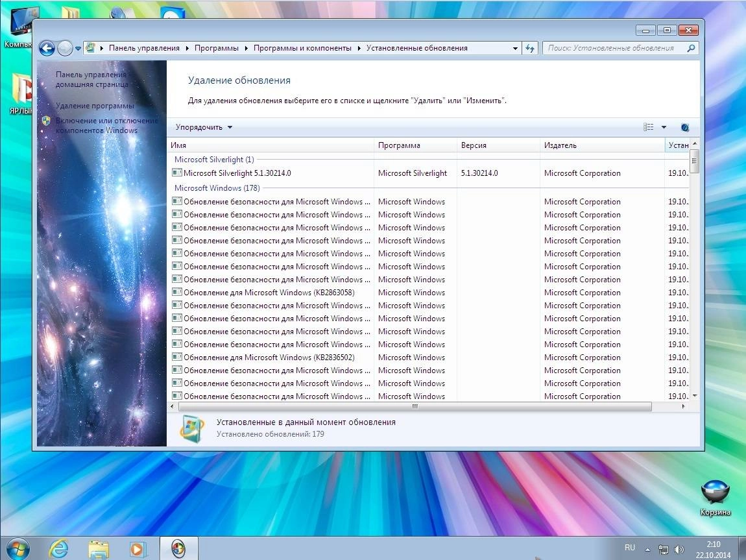This screenshot has height=560, width=746.
Task: Click the horizontal scrollbar thumb
Action: 415,406
